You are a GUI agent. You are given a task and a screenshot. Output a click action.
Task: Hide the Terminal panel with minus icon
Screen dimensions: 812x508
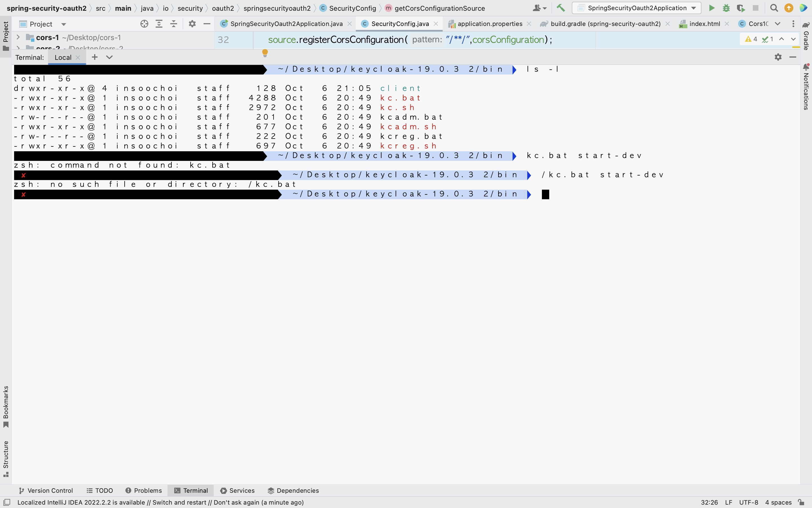(793, 57)
